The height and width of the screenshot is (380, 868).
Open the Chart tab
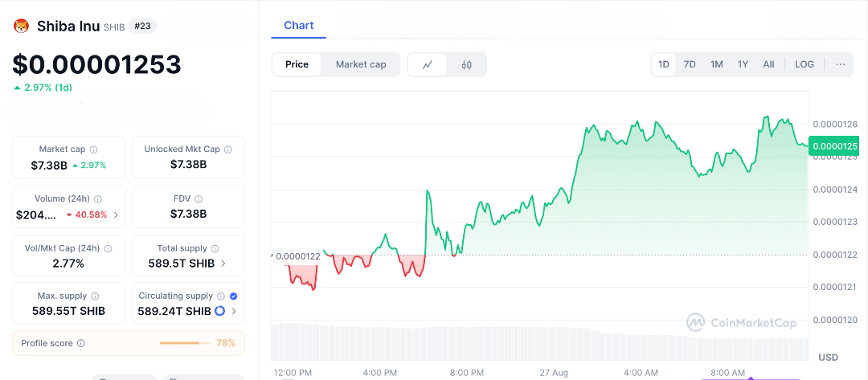click(298, 26)
